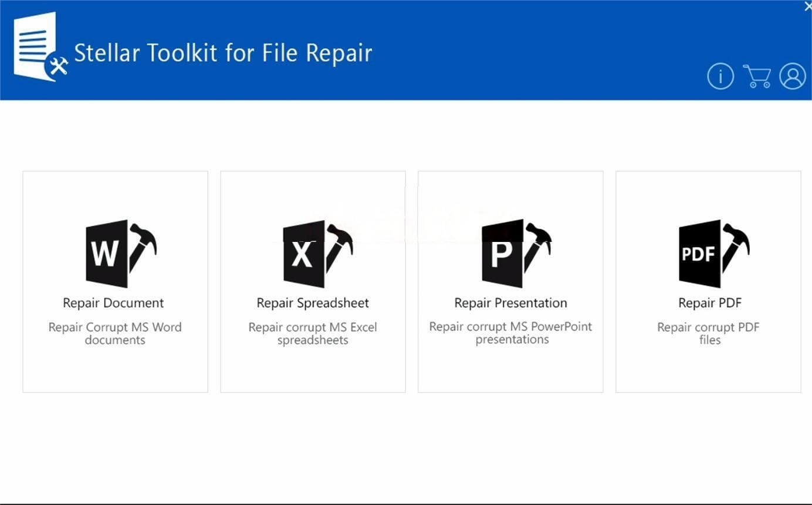Open the info circle icon
The height and width of the screenshot is (505, 812).
[x=720, y=76]
